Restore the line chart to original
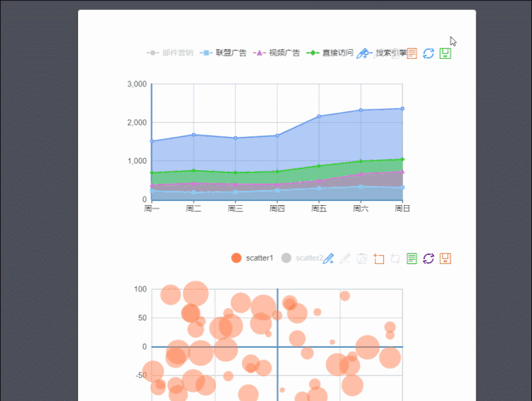Image resolution: width=532 pixels, height=401 pixels. (429, 54)
